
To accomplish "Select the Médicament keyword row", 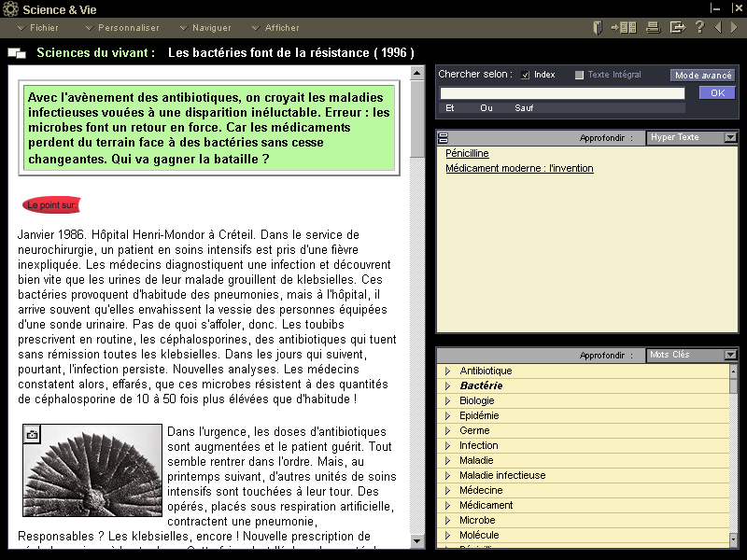I will [584, 506].
